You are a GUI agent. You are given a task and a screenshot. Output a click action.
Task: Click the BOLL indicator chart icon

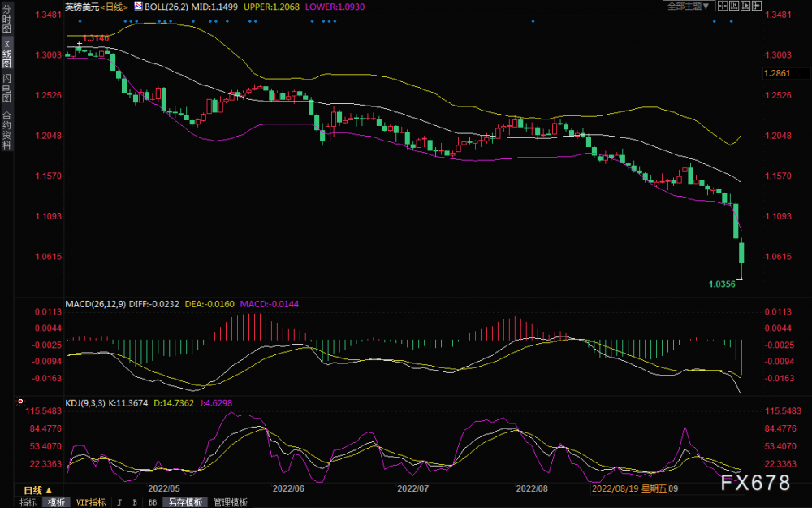(138, 7)
